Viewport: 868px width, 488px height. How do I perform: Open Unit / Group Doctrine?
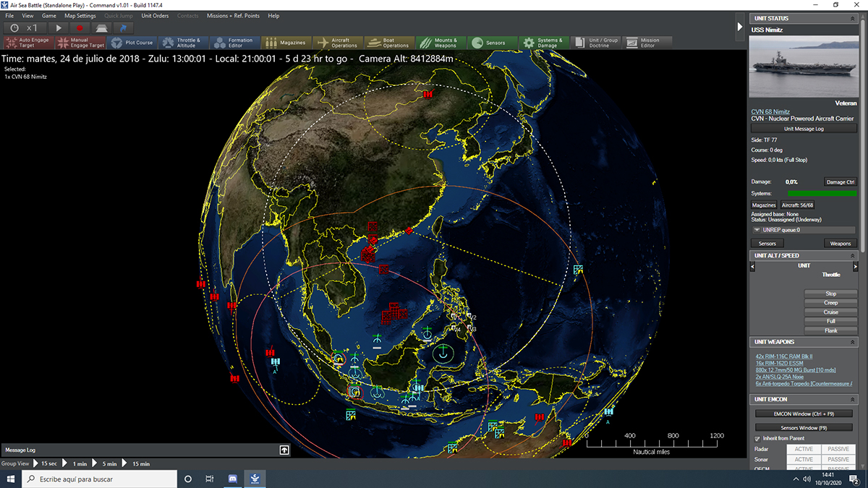(595, 43)
